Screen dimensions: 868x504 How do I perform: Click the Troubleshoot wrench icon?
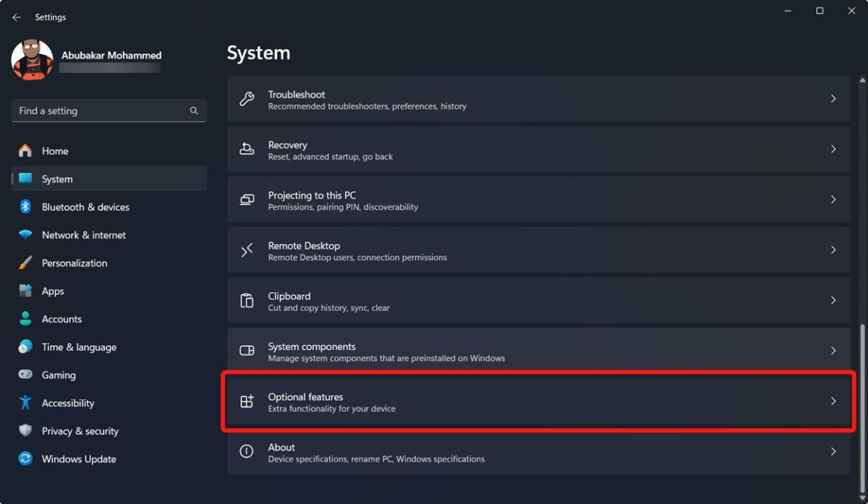(248, 99)
